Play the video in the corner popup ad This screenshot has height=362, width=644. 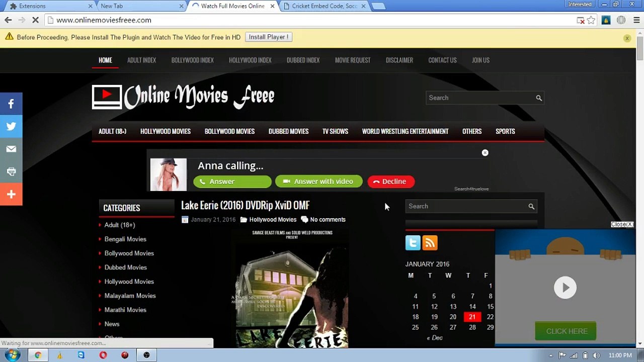(565, 288)
